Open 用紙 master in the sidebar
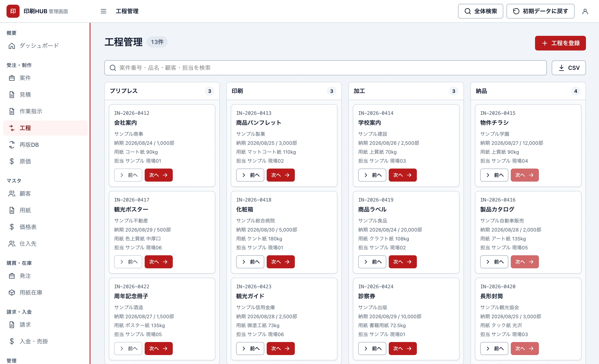 point(45,210)
